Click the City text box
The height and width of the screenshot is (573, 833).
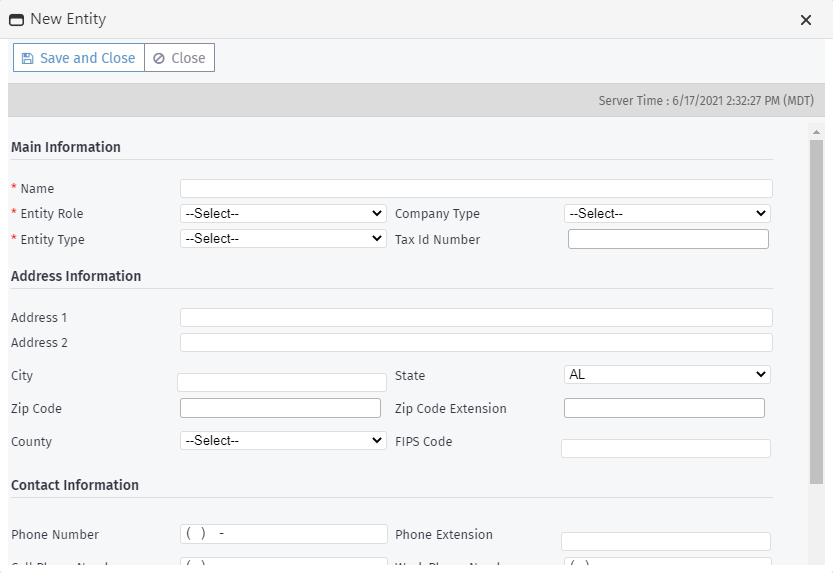282,382
